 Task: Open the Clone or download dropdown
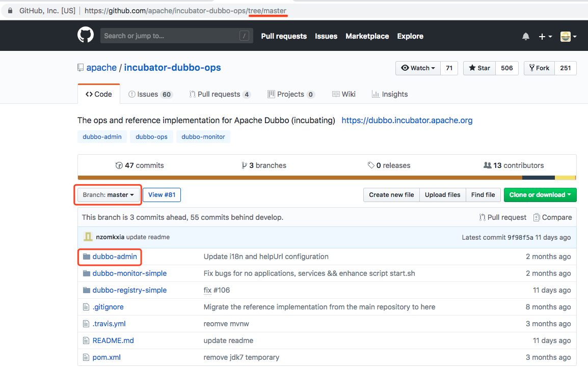pyautogui.click(x=540, y=195)
